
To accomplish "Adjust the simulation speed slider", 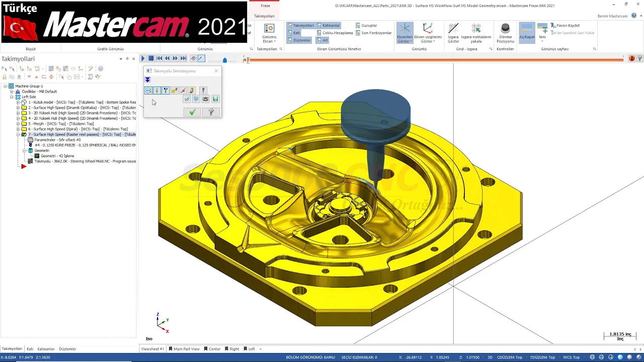I will coord(225,60).
